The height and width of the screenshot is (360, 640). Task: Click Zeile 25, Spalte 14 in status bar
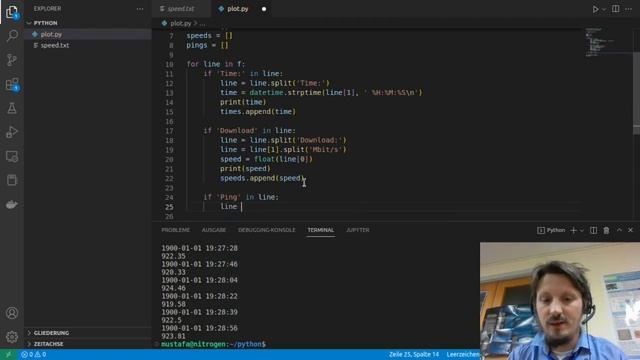click(414, 355)
